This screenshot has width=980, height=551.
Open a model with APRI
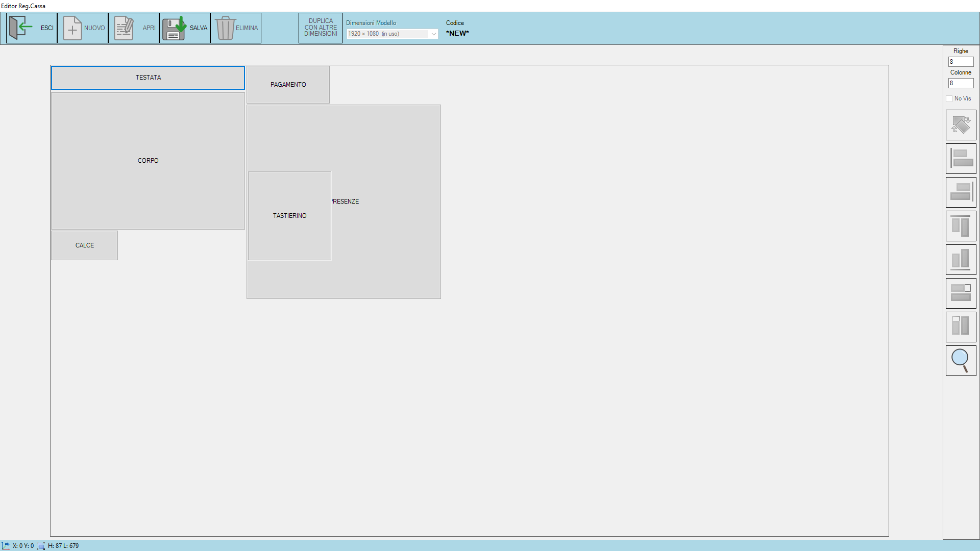click(134, 28)
